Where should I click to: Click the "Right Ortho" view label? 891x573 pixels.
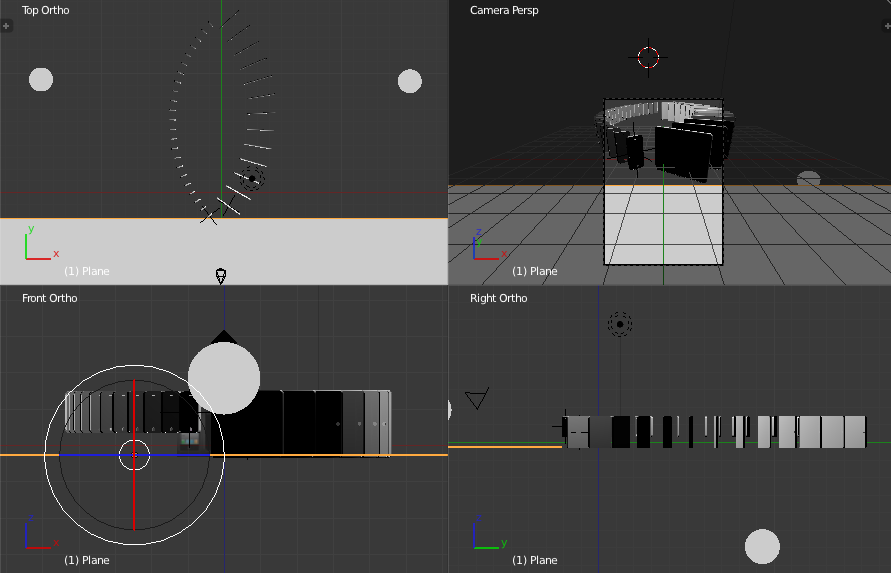(x=498, y=298)
